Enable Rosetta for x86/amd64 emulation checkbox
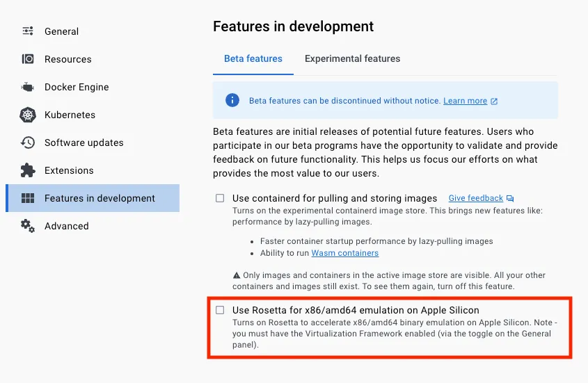Image resolution: width=588 pixels, height=383 pixels. pos(220,310)
